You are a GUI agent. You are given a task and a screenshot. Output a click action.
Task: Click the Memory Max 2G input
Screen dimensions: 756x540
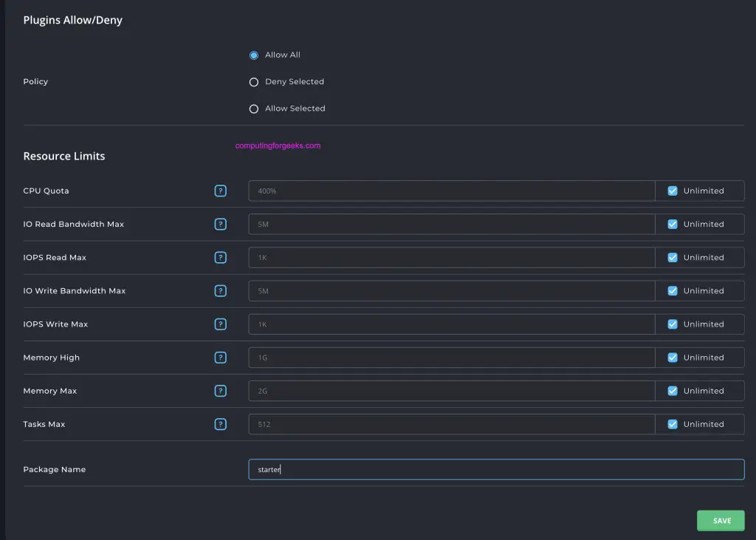(452, 390)
